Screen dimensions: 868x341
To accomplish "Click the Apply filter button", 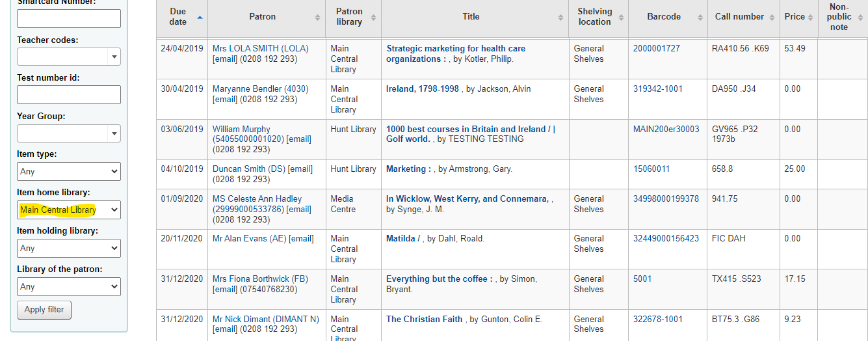I will (44, 310).
